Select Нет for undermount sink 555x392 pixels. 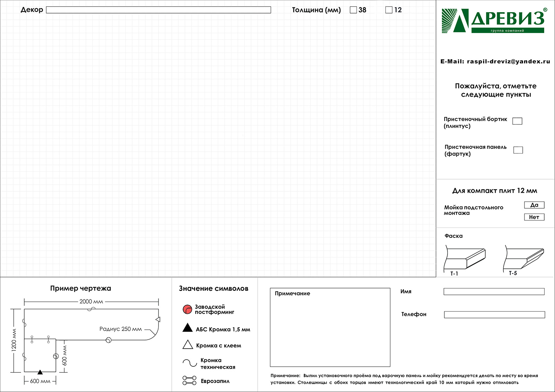point(534,217)
